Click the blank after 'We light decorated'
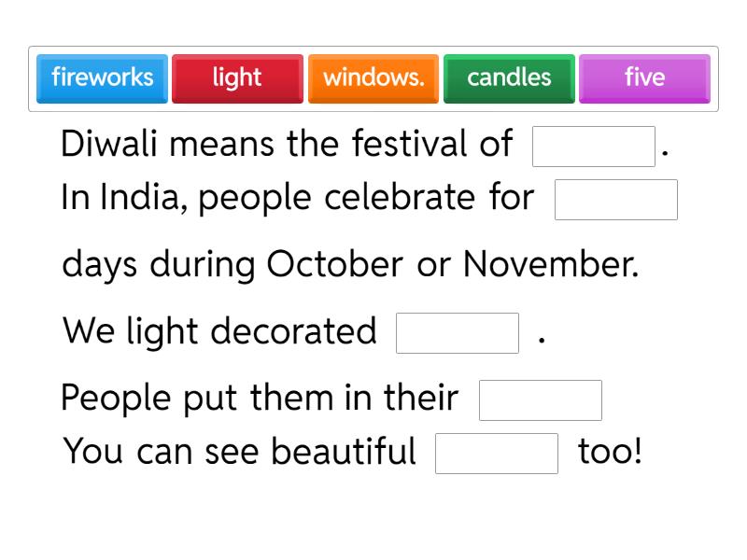The width and height of the screenshot is (747, 560). pyautogui.click(x=458, y=332)
